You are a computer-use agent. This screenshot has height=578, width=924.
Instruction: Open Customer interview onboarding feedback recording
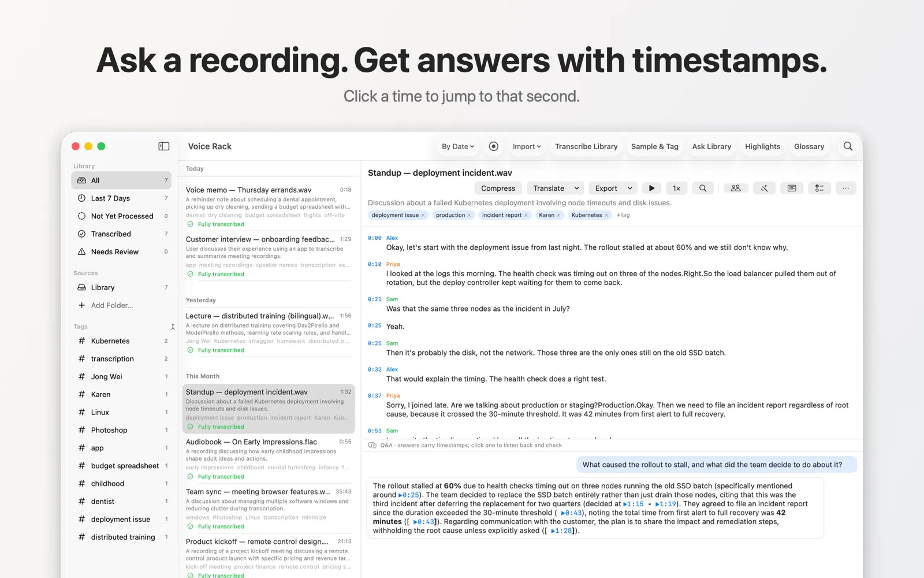point(269,256)
